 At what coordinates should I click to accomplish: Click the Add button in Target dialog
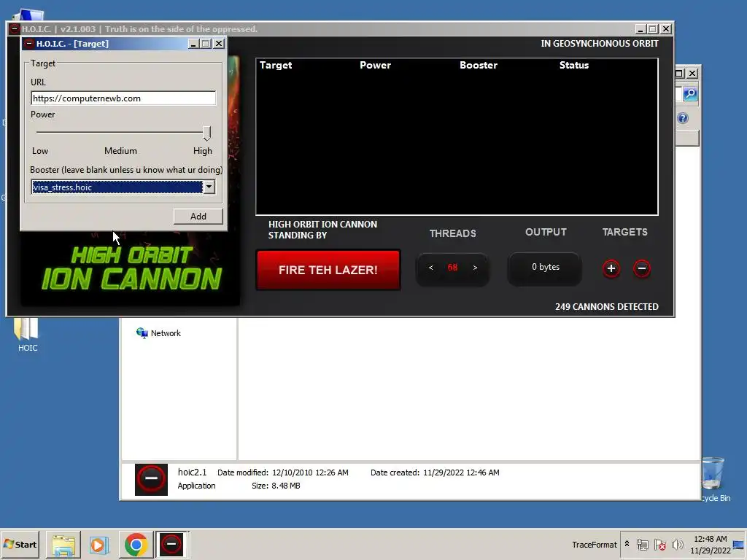point(198,216)
